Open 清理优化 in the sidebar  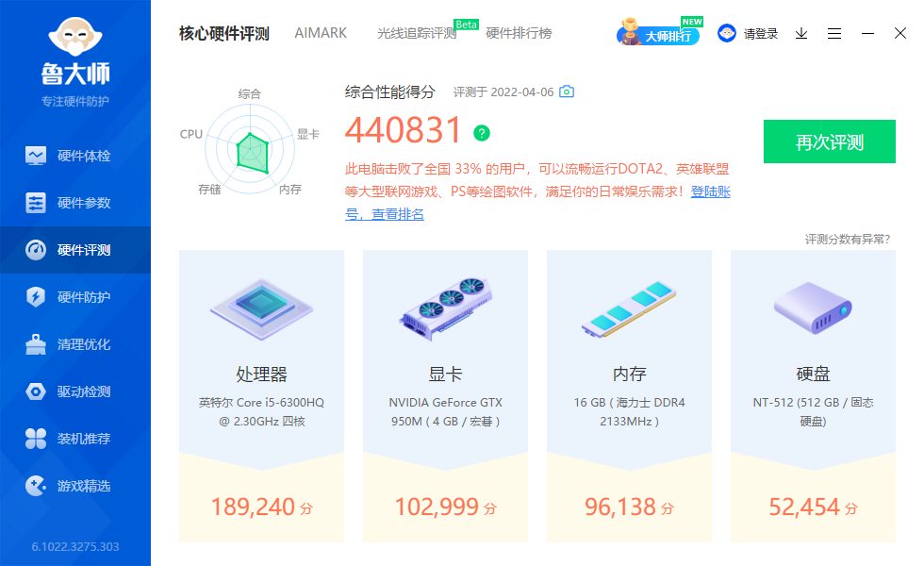[75, 344]
